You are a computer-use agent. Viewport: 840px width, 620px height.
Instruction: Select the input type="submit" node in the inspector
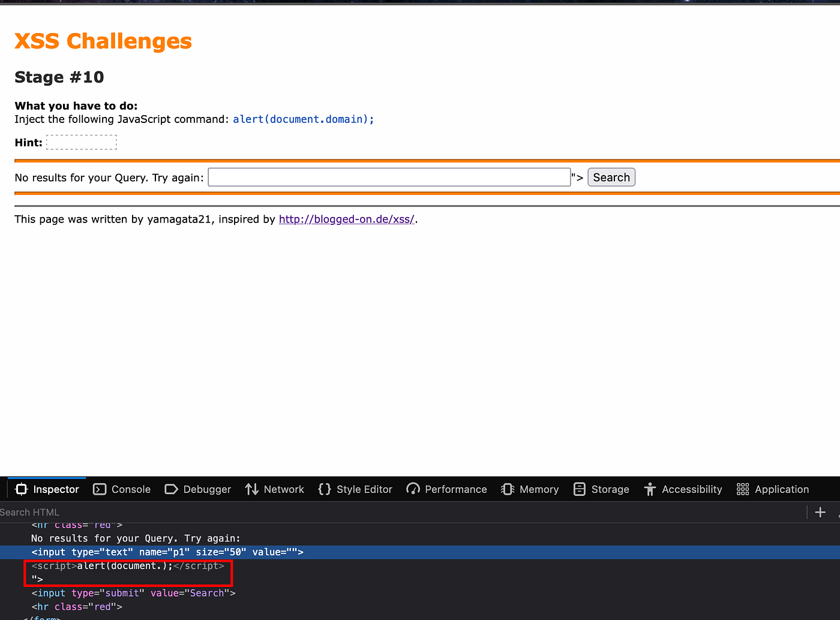(x=133, y=593)
